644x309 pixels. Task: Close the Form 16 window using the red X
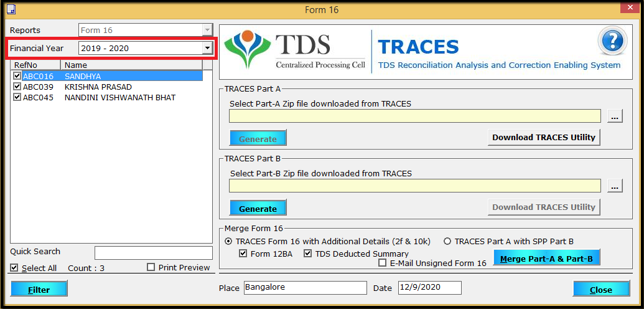click(630, 9)
